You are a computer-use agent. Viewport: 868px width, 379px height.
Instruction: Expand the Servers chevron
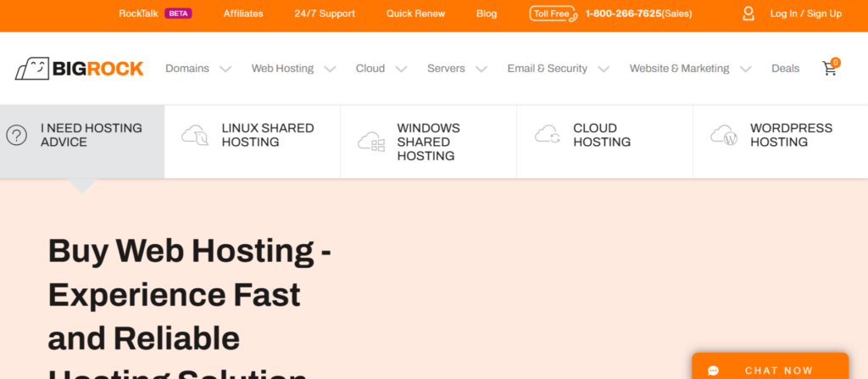pos(481,69)
